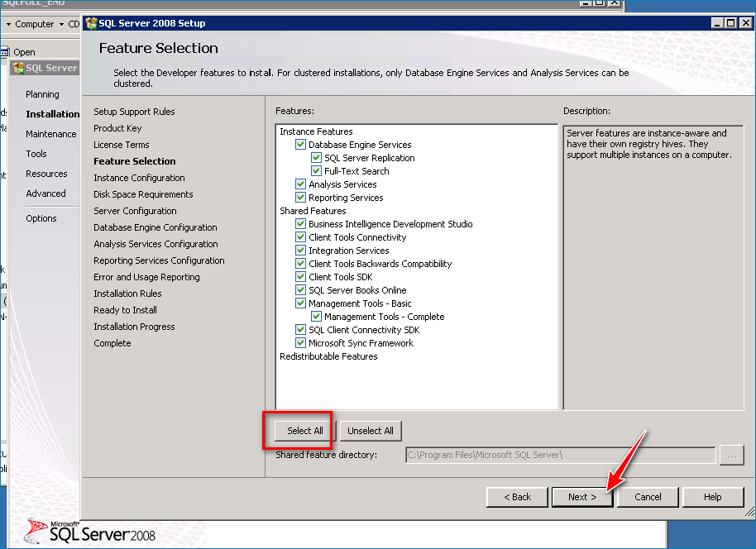Image resolution: width=756 pixels, height=549 pixels.
Task: Open Planning in Installation Center sidebar
Action: coord(42,94)
